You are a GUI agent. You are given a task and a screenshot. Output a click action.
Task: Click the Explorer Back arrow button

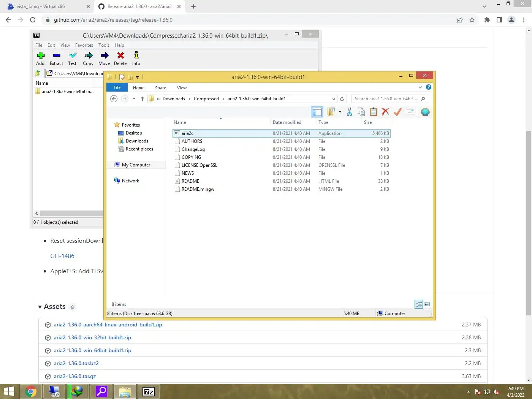tap(114, 99)
